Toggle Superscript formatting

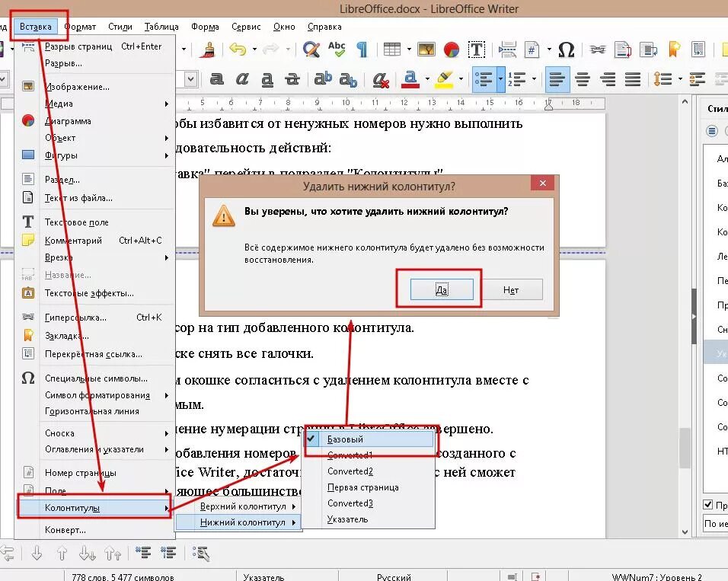(323, 78)
